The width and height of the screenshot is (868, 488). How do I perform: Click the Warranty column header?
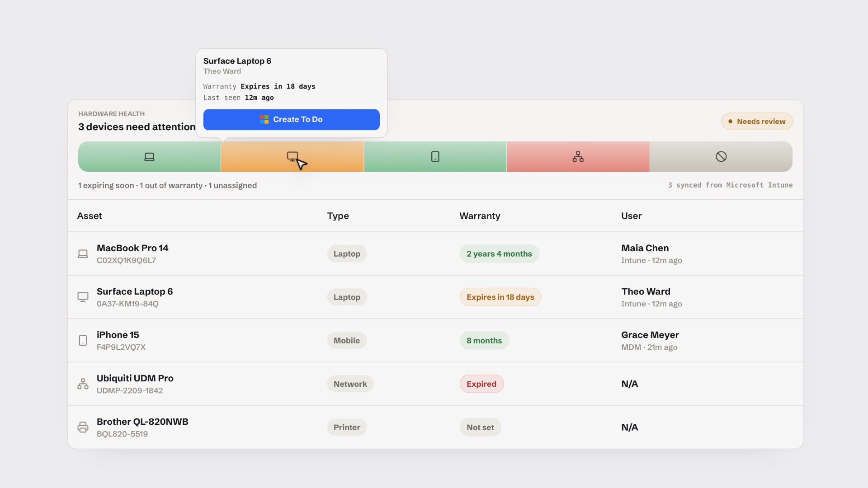480,216
